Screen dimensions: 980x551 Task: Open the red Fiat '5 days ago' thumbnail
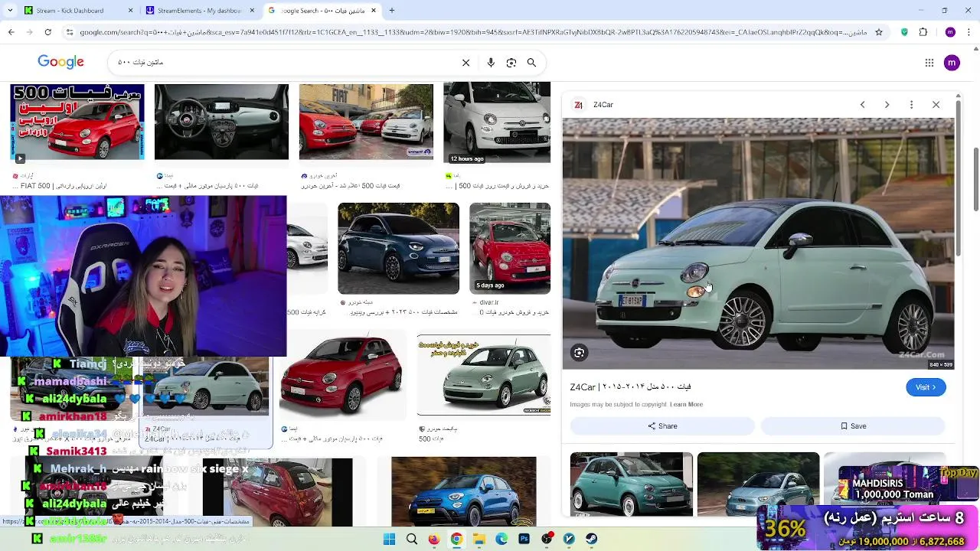[x=510, y=248]
